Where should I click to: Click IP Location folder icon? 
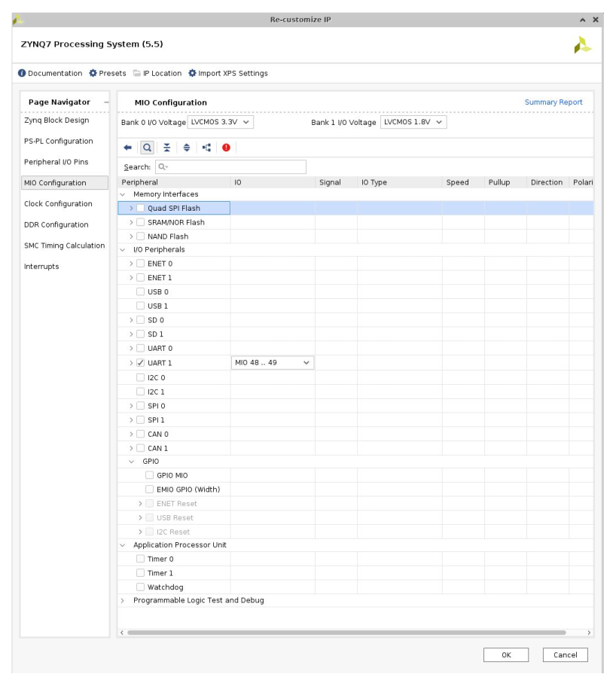pos(137,73)
